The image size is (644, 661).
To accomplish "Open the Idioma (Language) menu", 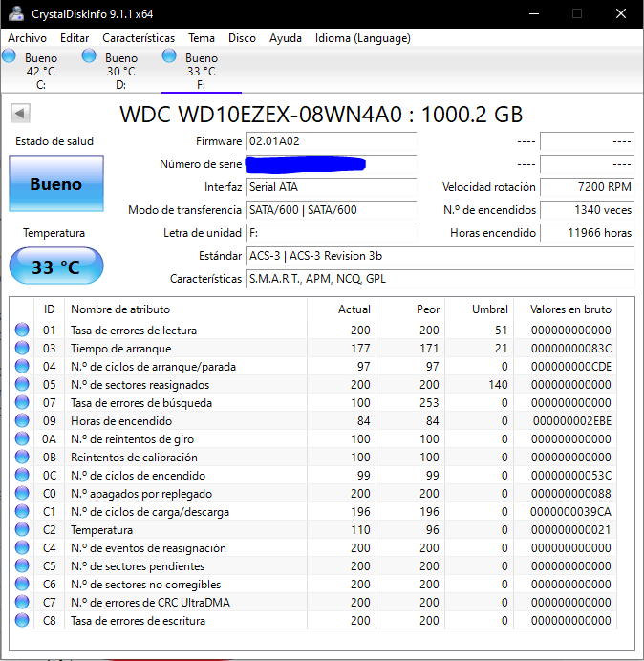I will click(363, 38).
